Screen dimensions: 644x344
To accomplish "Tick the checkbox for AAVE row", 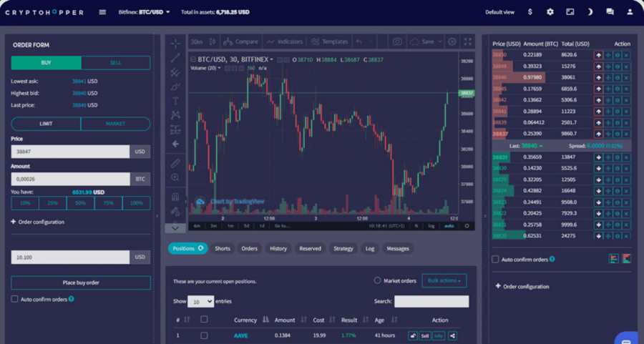I will pyautogui.click(x=204, y=336).
